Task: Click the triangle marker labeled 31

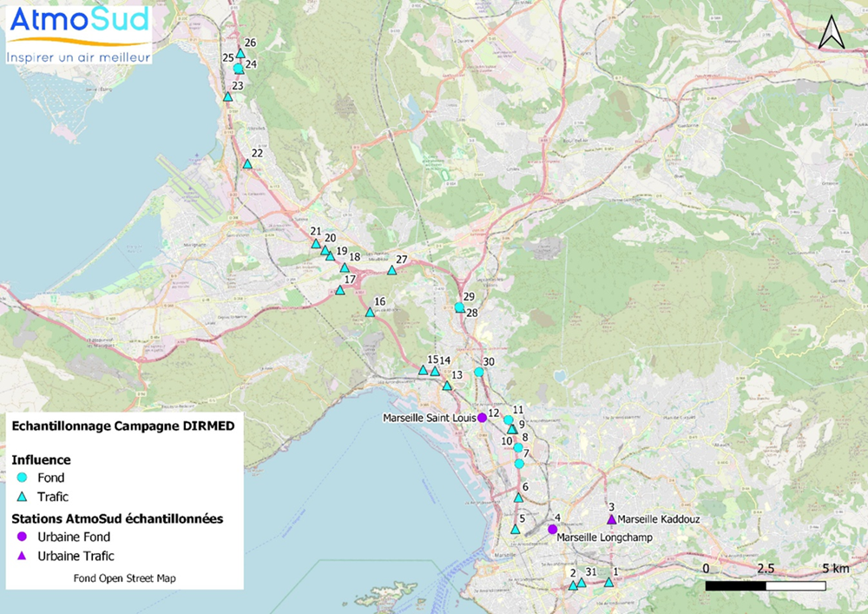Action: (x=582, y=583)
